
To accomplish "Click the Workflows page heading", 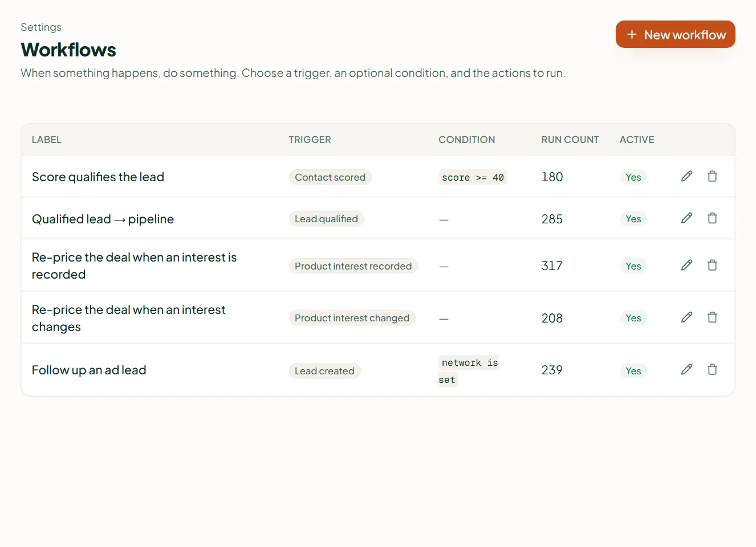I will click(x=68, y=50).
